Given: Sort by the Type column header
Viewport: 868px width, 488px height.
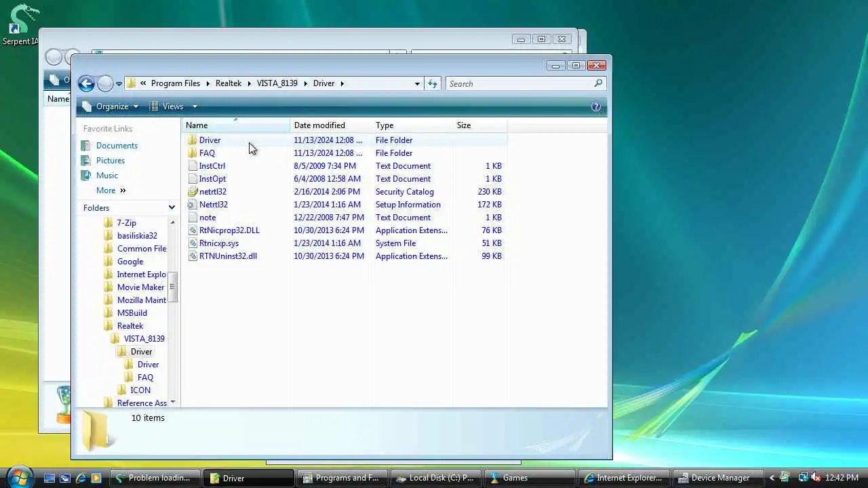Looking at the screenshot, I should coord(412,125).
